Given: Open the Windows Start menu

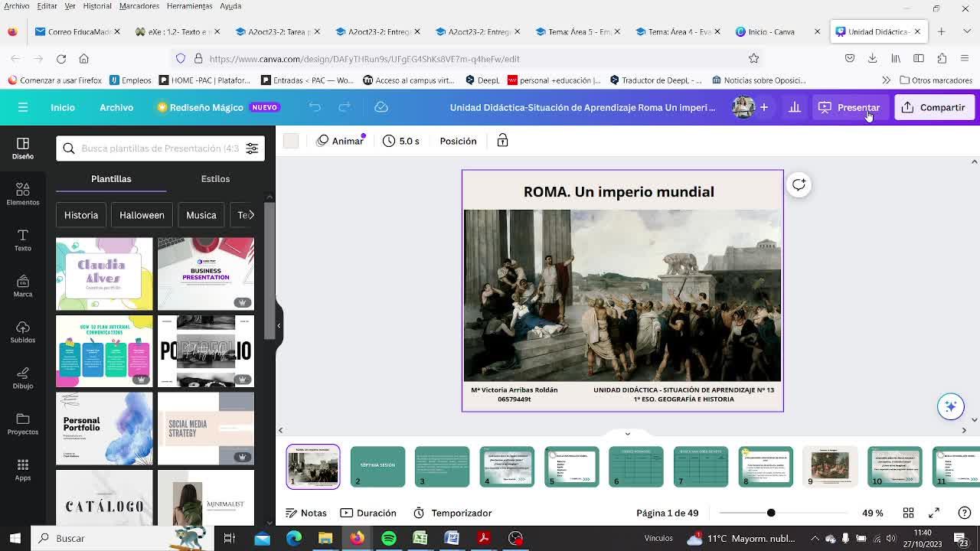Looking at the screenshot, I should (x=15, y=538).
